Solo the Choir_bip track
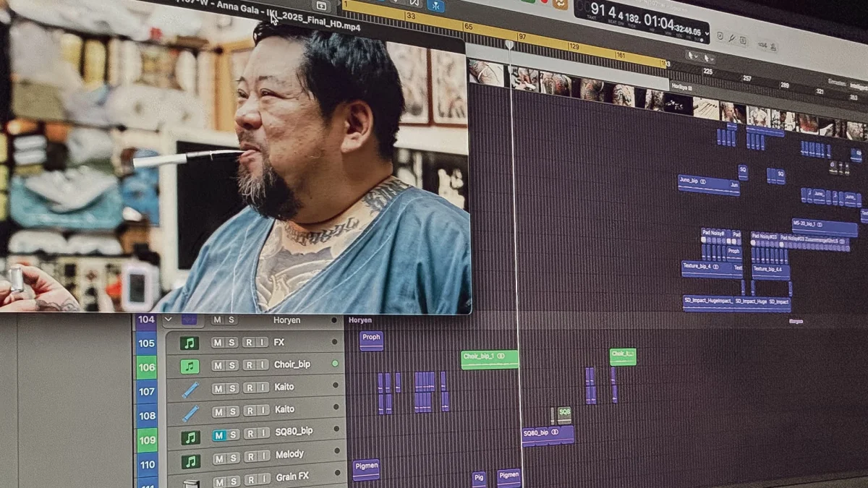 tap(232, 366)
